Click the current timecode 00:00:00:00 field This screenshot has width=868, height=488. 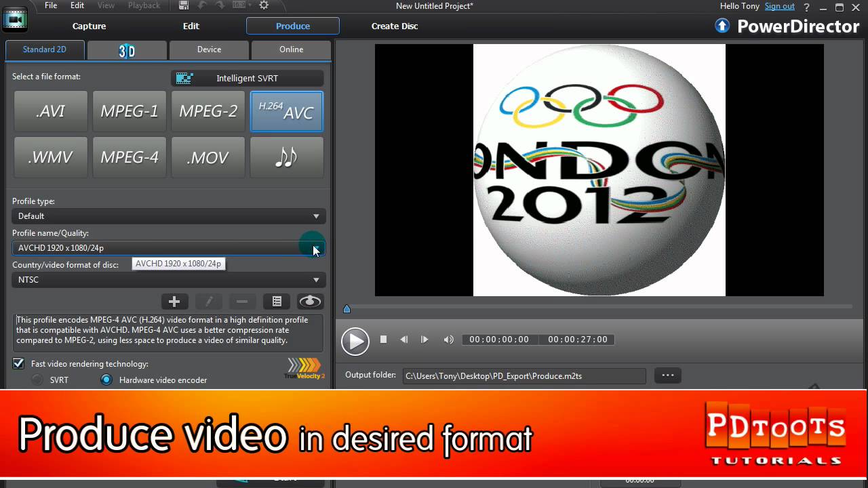pyautogui.click(x=499, y=340)
